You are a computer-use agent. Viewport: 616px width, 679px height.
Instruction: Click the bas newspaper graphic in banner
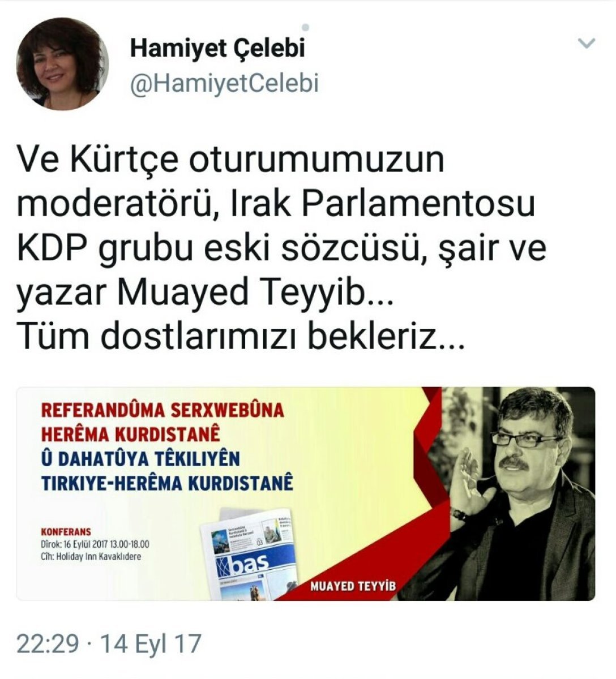click(x=249, y=555)
